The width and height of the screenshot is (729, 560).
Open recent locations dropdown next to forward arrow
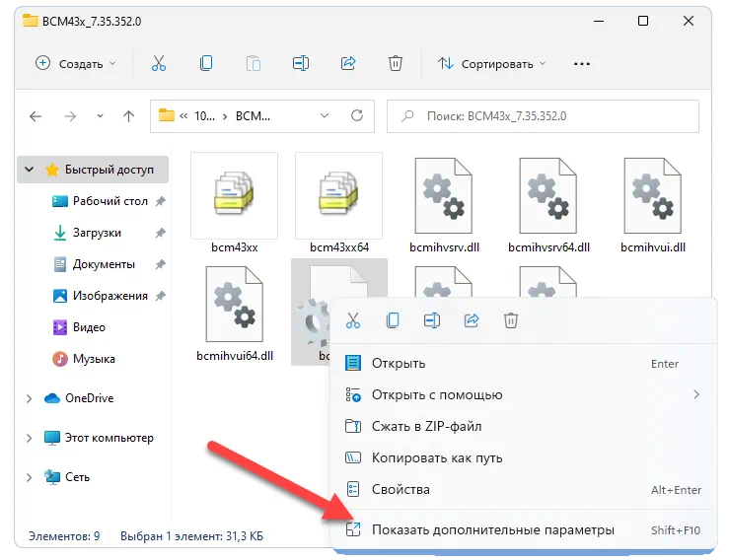[100, 116]
